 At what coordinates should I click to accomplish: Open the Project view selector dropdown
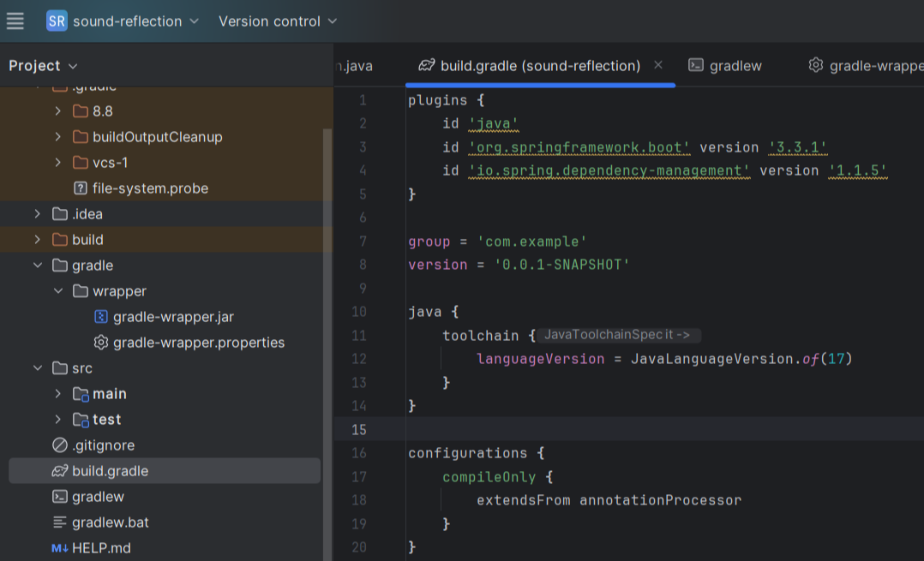pyautogui.click(x=43, y=65)
